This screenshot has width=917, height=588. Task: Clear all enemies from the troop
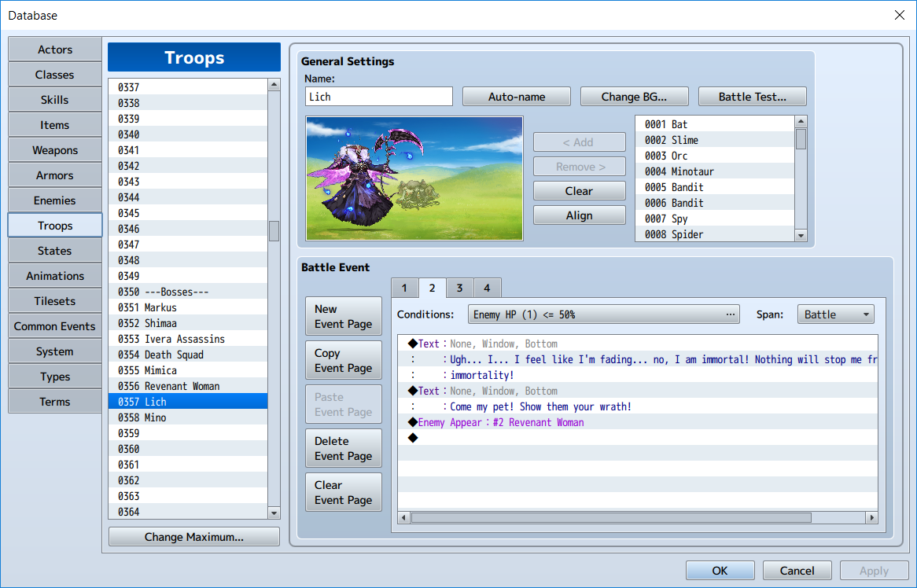(579, 191)
